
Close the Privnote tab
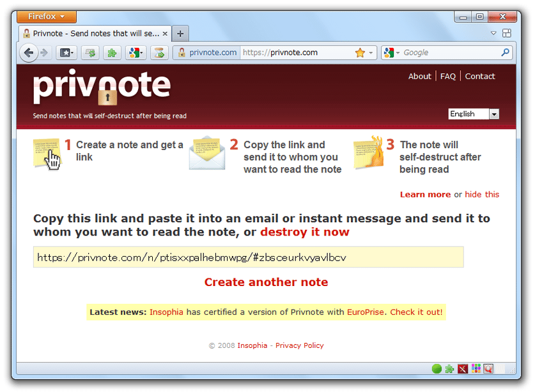coord(165,33)
